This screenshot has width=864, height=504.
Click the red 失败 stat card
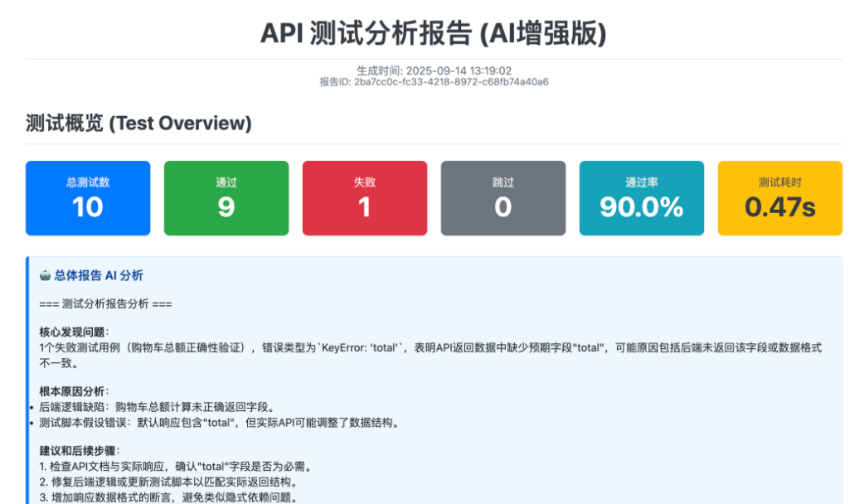tap(365, 197)
